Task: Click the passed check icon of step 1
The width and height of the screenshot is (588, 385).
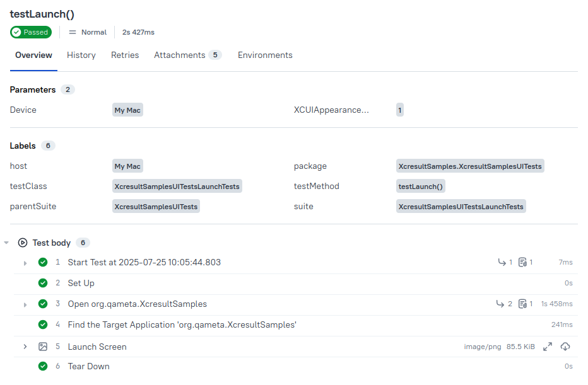Action: click(x=43, y=263)
